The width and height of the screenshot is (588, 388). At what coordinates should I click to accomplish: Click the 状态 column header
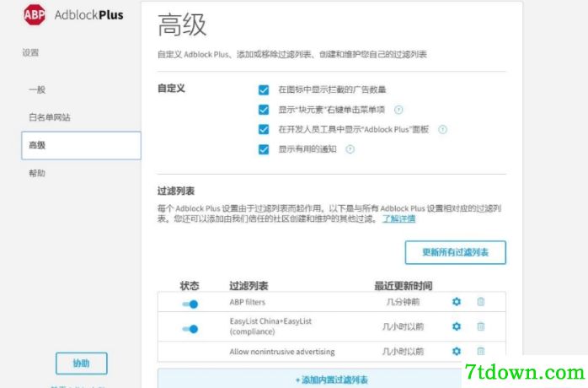[190, 286]
